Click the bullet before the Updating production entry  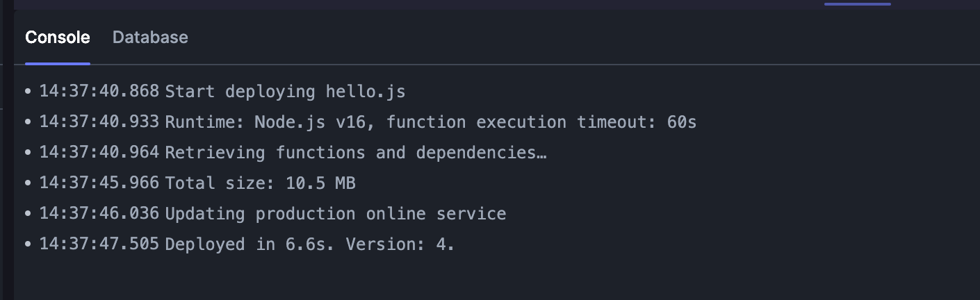pyautogui.click(x=28, y=214)
